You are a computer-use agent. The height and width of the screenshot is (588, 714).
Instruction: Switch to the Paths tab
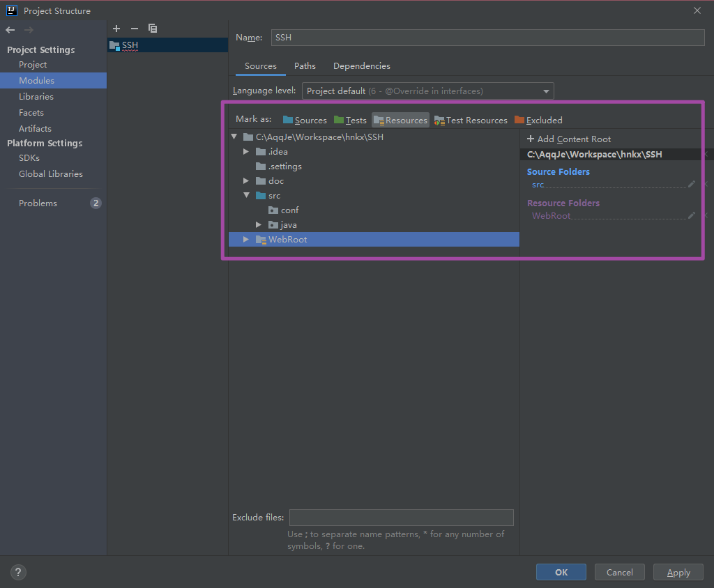(x=305, y=66)
